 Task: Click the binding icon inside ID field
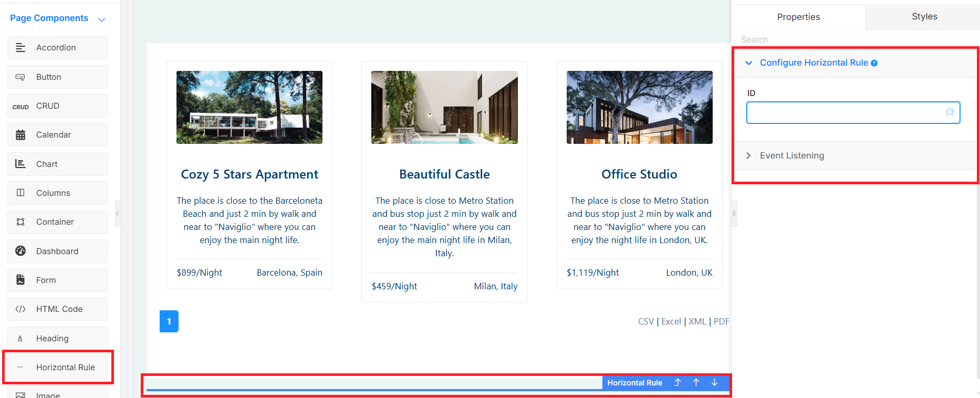coord(950,112)
